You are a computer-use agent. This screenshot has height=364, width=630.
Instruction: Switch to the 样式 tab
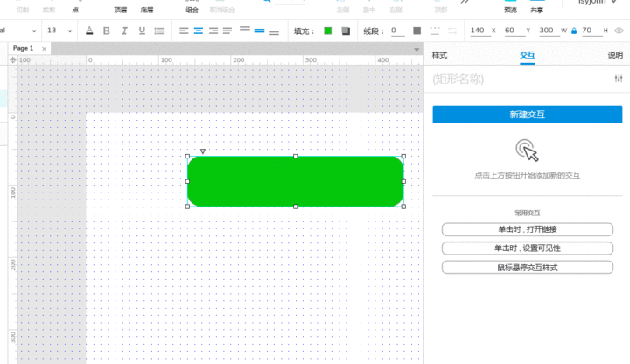point(439,55)
